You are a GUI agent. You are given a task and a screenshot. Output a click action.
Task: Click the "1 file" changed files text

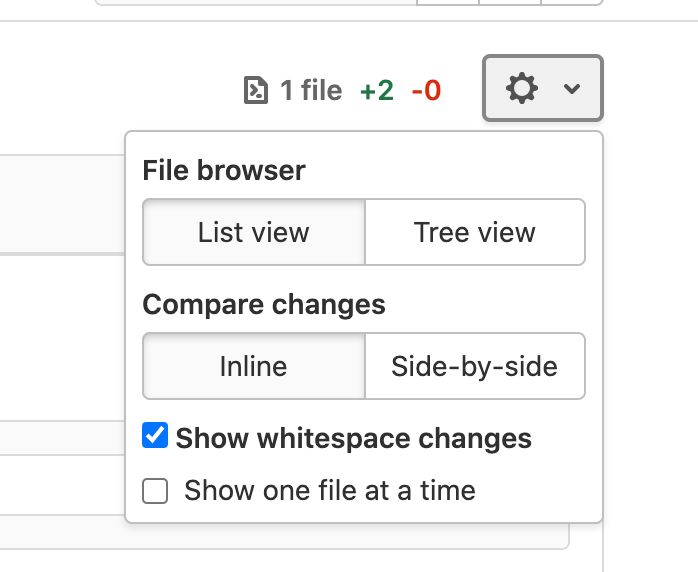(311, 91)
